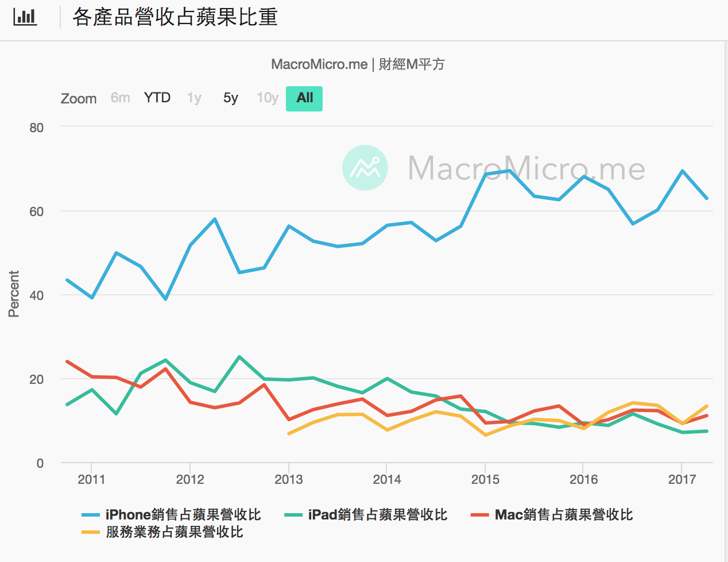Select the 5y zoom range
The width and height of the screenshot is (728, 562).
(x=231, y=98)
